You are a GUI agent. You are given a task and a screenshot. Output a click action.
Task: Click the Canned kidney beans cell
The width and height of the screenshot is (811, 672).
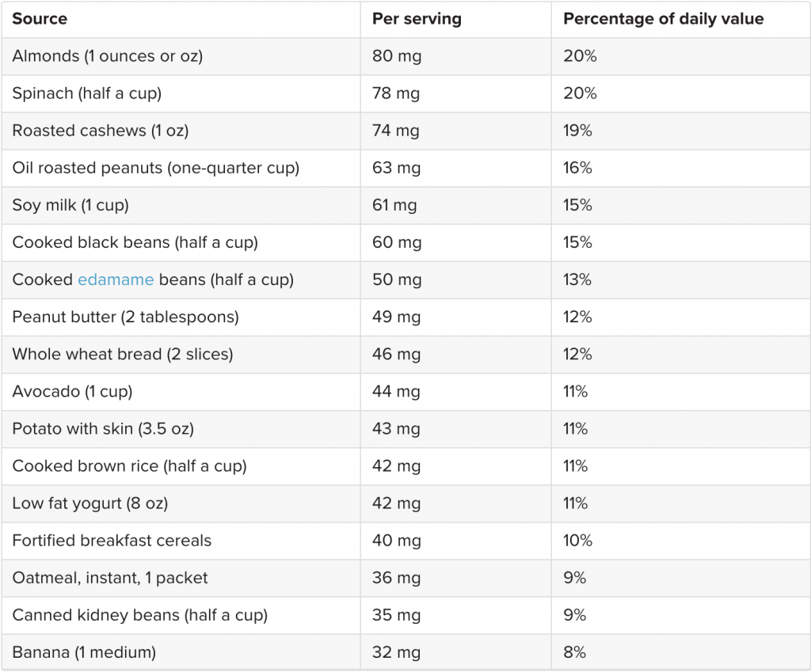139,615
